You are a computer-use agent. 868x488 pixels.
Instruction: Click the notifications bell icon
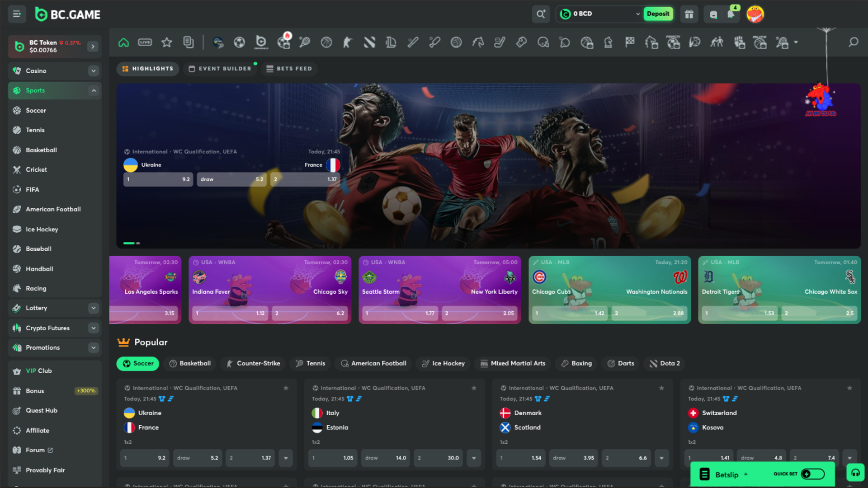(731, 14)
